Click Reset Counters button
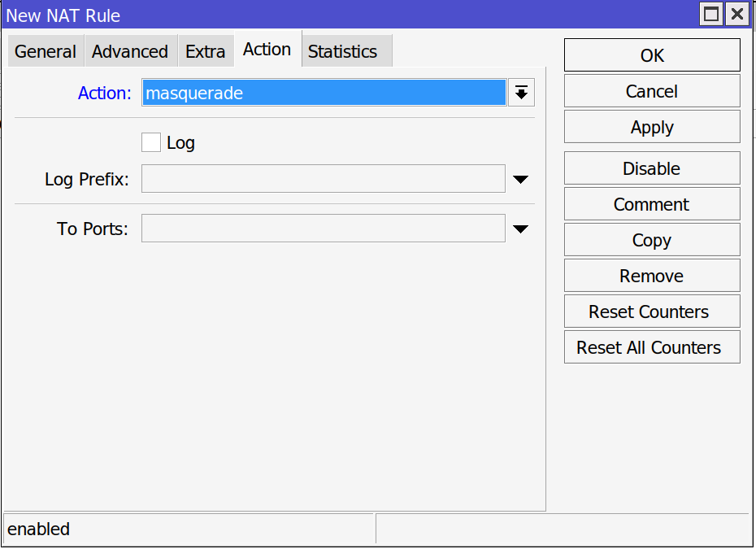The height and width of the screenshot is (549, 756). pos(652,312)
